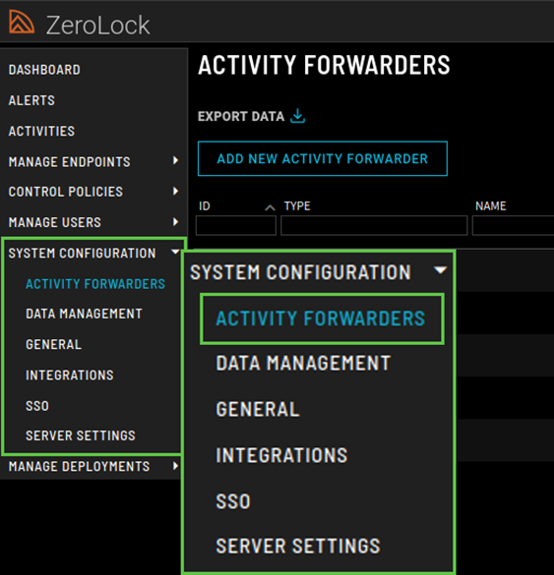
Task: Open Integrations in the sidebar
Action: (x=70, y=375)
